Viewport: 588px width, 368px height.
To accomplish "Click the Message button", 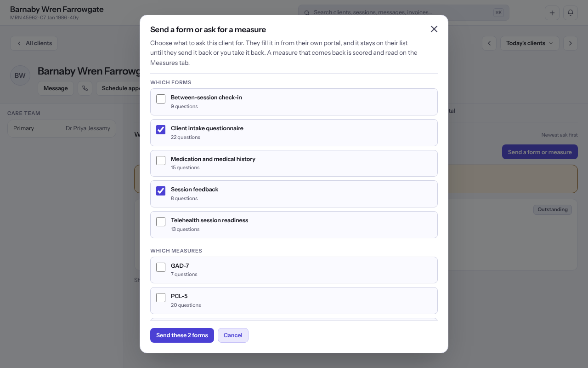I will tap(56, 88).
